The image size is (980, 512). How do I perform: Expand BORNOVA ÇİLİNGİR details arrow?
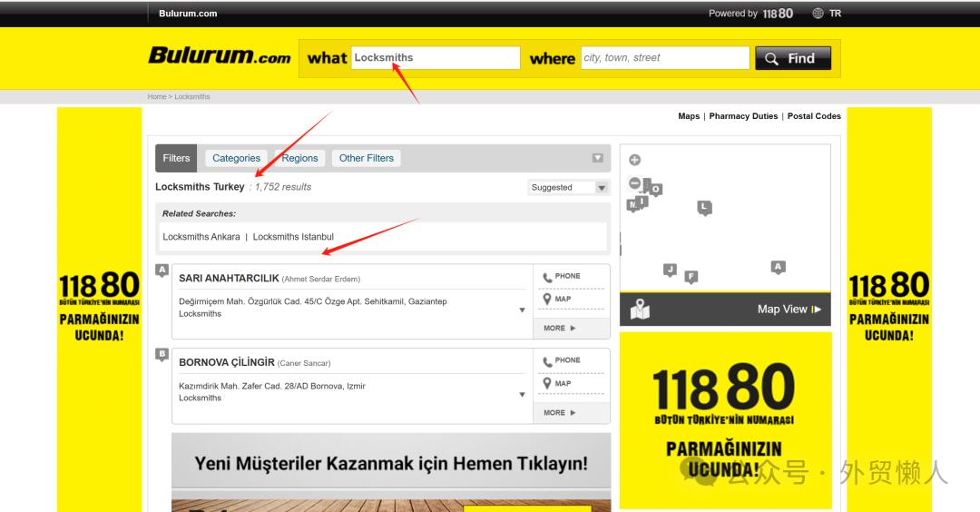522,395
